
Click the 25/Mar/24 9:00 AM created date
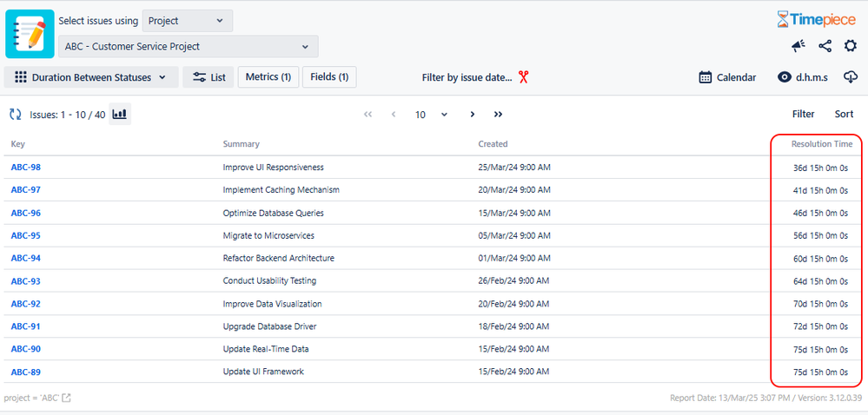tap(514, 167)
